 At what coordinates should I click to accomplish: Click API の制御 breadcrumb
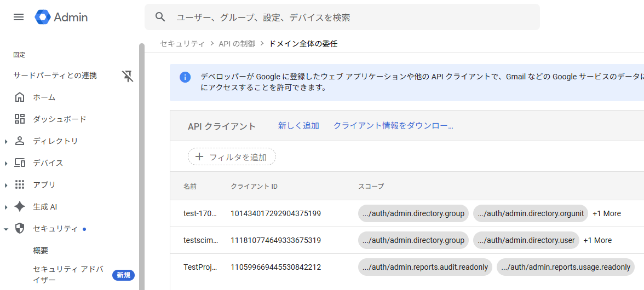point(237,44)
